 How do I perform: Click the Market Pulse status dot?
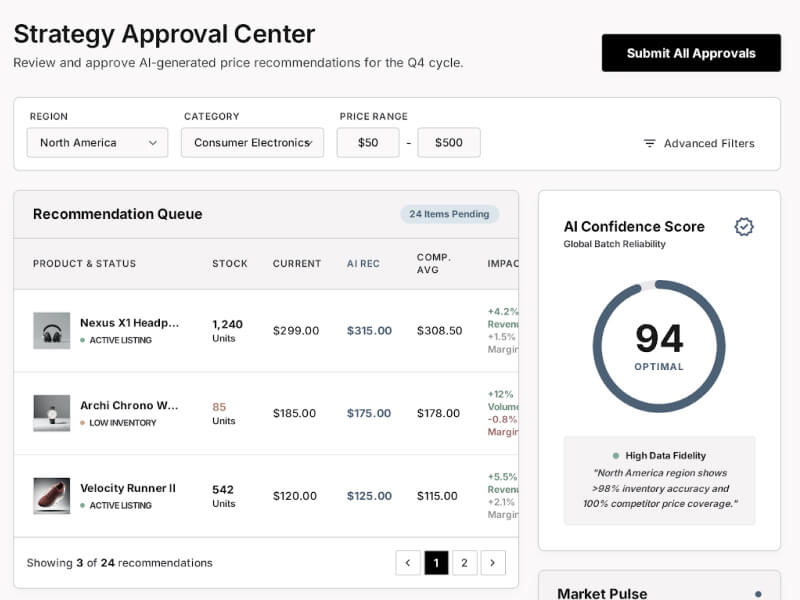point(758,594)
